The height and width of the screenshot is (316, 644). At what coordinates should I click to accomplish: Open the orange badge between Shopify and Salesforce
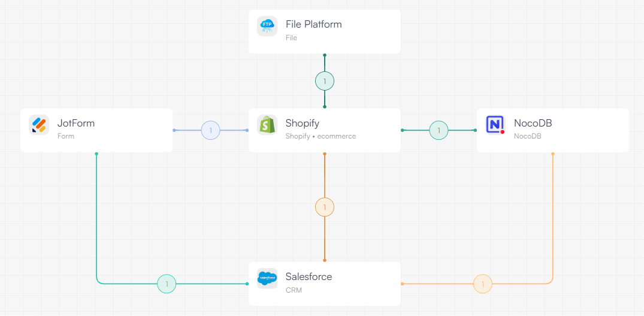click(x=325, y=207)
